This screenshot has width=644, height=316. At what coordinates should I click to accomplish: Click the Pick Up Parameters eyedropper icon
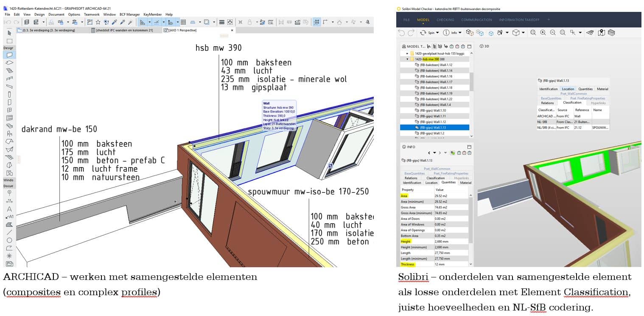point(114,22)
